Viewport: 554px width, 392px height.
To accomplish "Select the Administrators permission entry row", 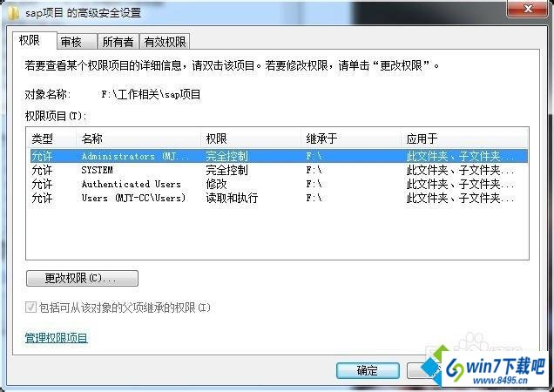I will tap(277, 156).
